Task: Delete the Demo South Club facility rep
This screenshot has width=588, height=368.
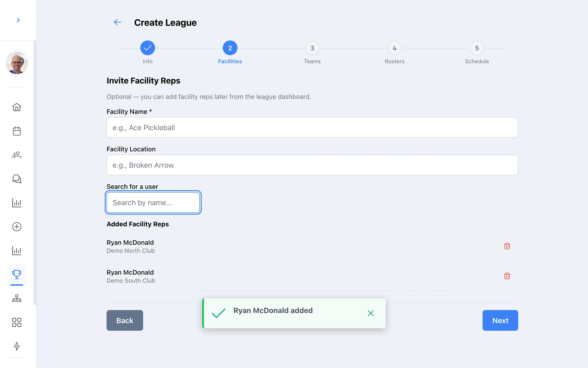Action: point(507,276)
